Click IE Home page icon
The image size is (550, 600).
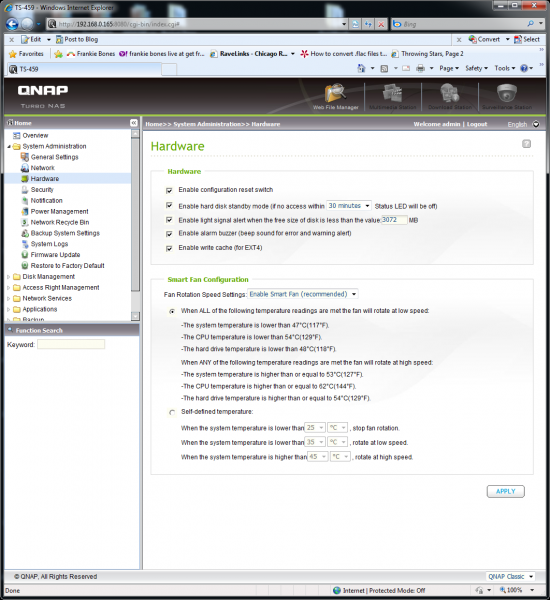[x=361, y=68]
